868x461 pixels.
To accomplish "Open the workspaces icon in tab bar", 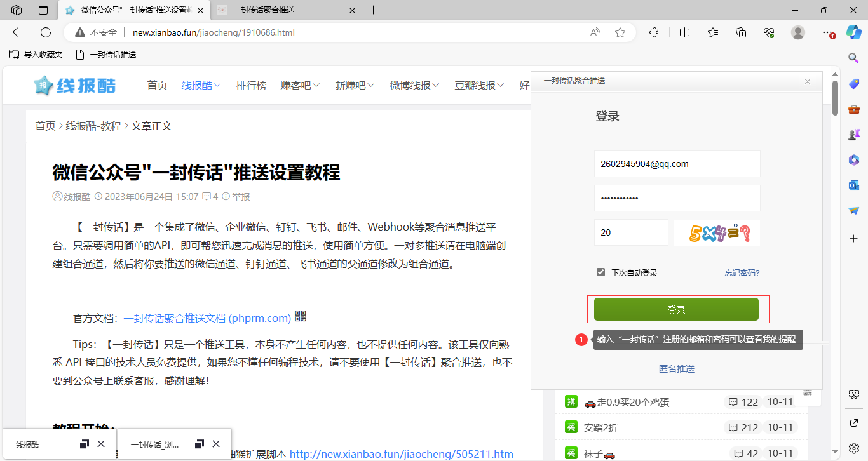I will 17,10.
